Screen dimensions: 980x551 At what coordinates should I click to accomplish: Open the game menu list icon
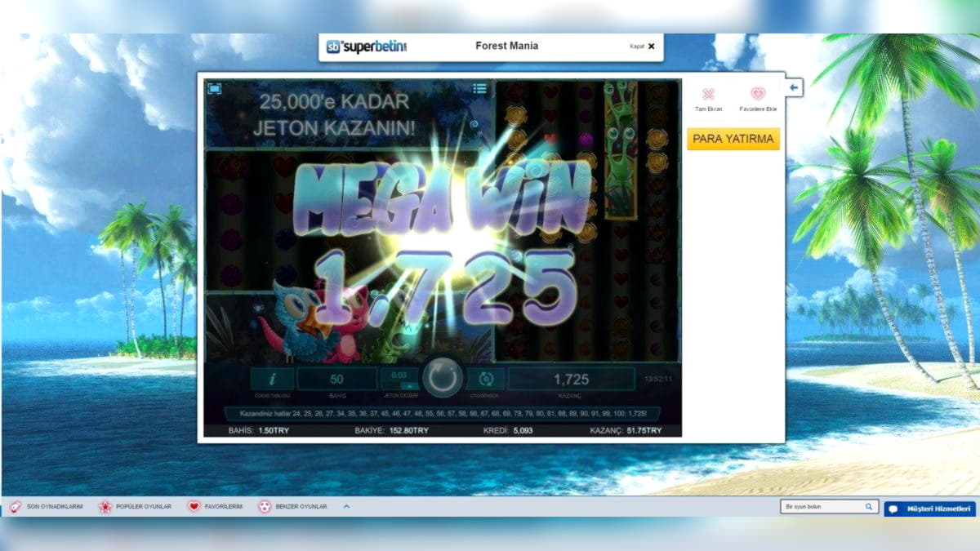pos(480,88)
